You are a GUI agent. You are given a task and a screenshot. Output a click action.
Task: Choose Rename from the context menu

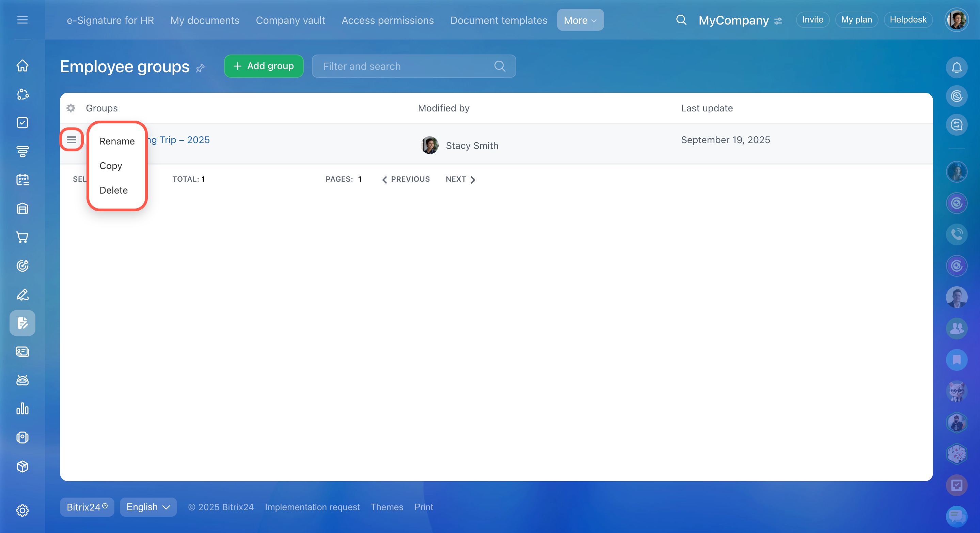tap(117, 141)
